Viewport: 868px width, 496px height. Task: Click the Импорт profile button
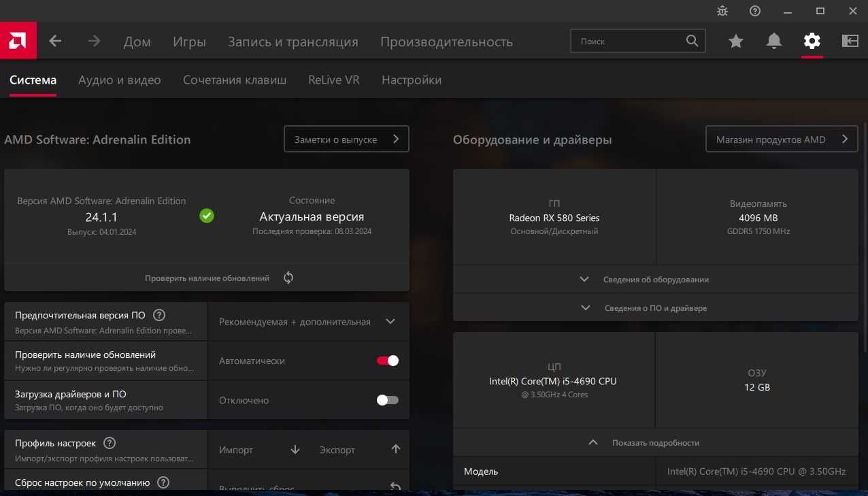click(260, 450)
